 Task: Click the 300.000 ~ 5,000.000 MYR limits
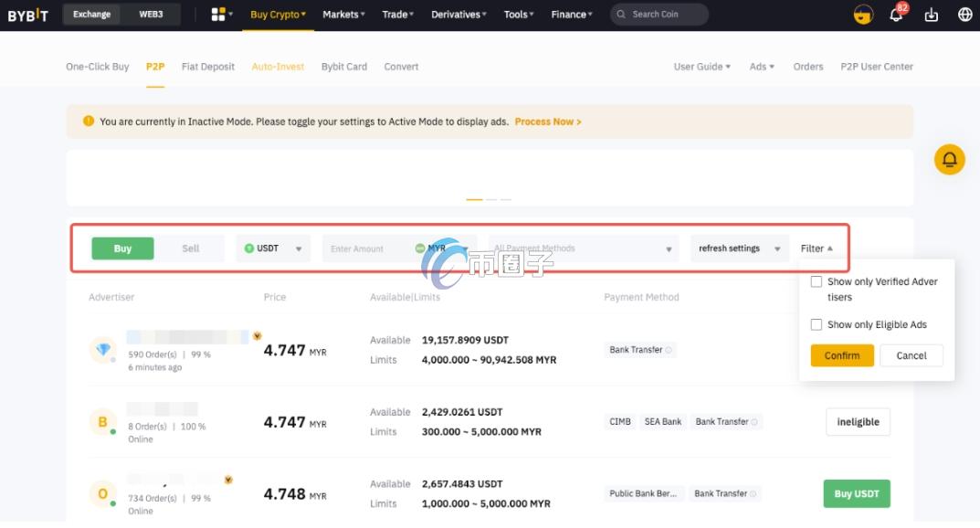[481, 432]
